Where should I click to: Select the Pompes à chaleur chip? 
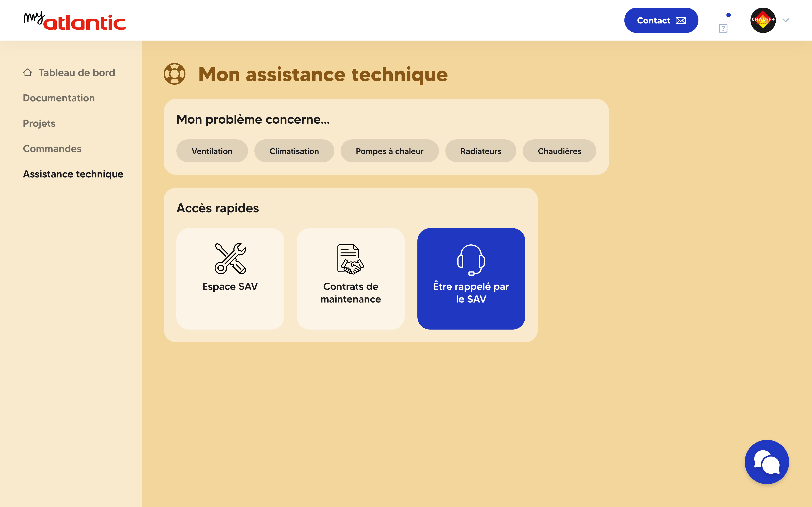coord(389,151)
